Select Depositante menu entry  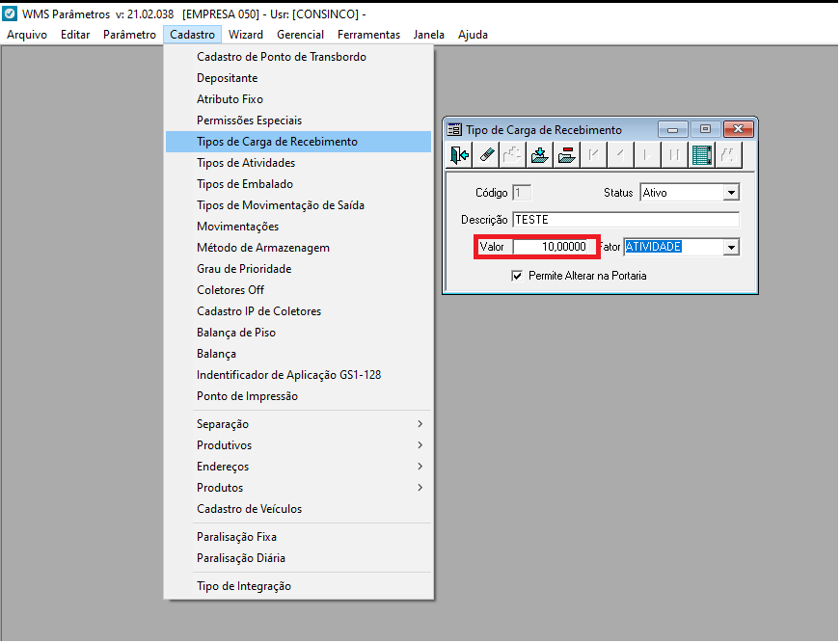pos(298,78)
